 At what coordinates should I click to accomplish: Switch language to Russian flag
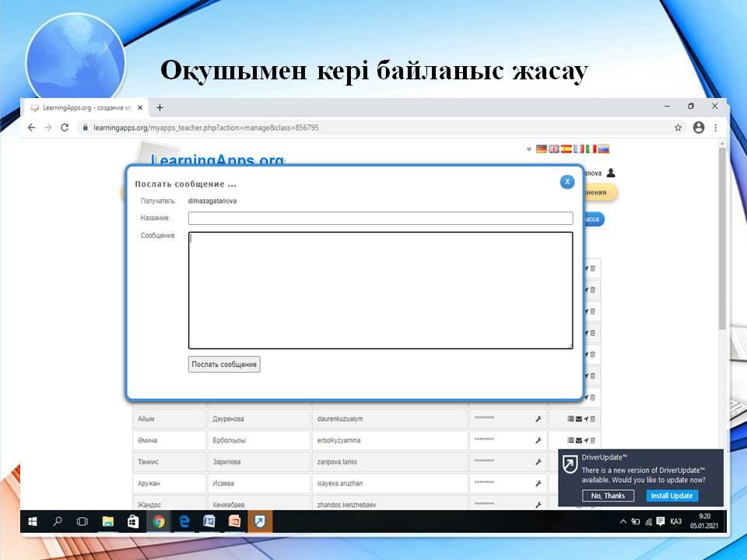pyautogui.click(x=604, y=149)
